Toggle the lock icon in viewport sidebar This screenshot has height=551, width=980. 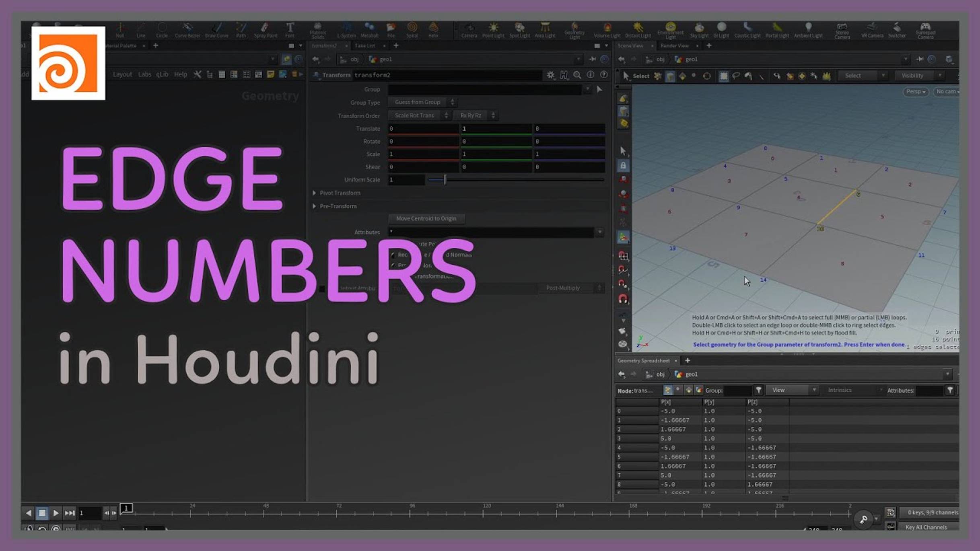[623, 165]
